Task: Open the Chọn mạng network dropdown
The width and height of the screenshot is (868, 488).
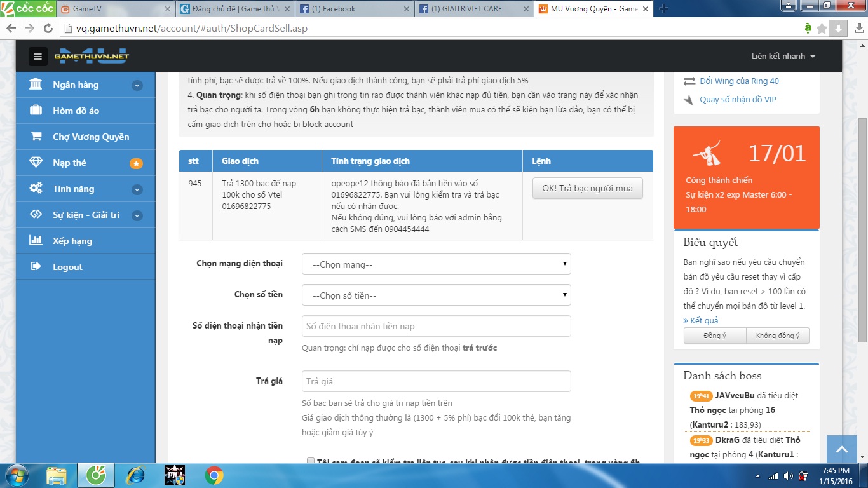Action: click(436, 264)
